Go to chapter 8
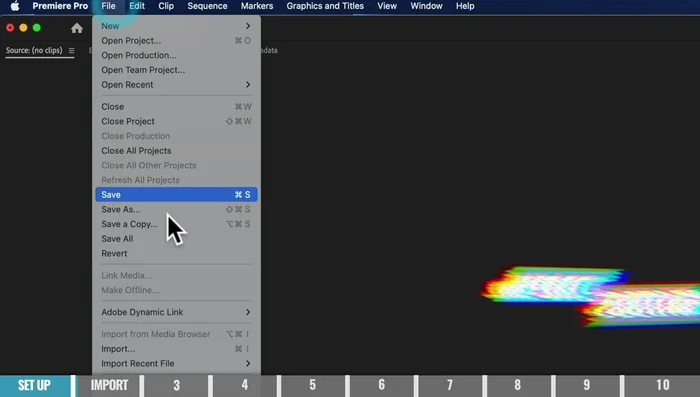 (x=518, y=385)
